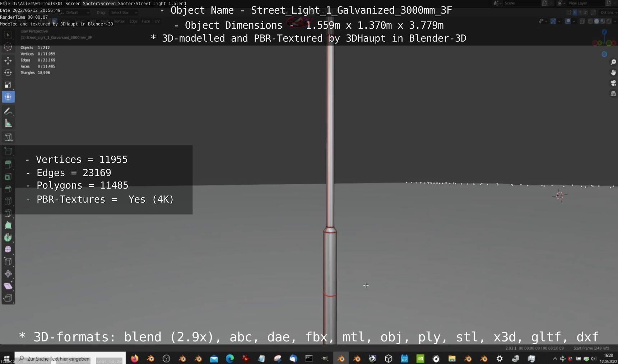Choose the pink Shear tool
618x364 pixels.
(8, 286)
